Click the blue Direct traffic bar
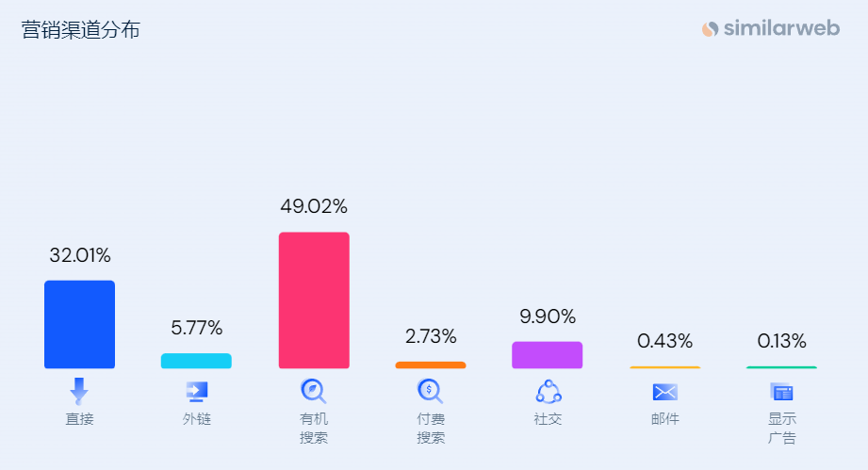868x470 pixels. [x=79, y=324]
